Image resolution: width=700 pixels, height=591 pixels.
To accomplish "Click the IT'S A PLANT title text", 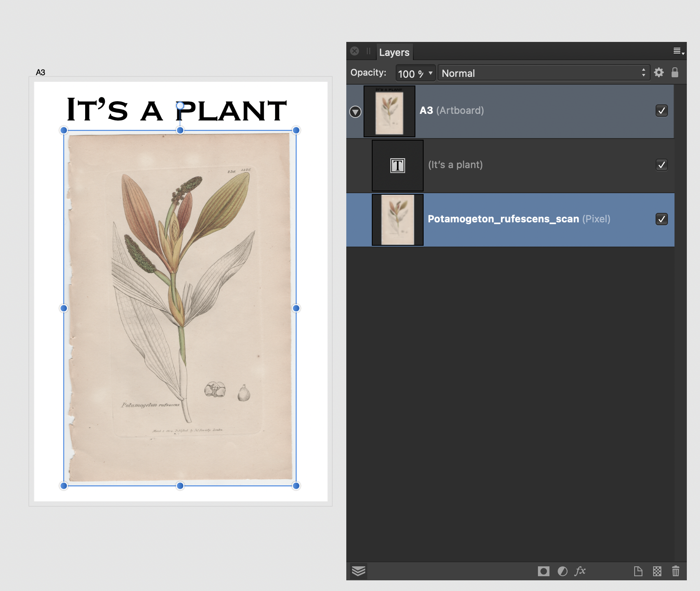I will (x=176, y=110).
